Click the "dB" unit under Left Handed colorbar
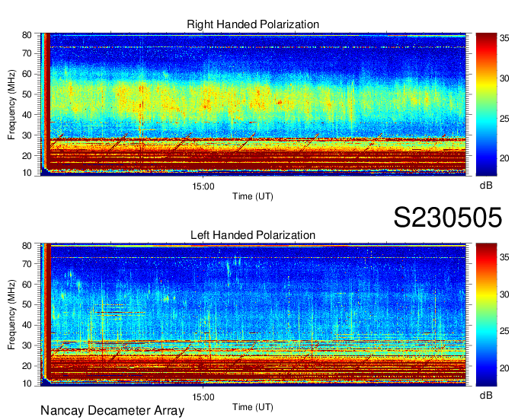This screenshot has height=420, width=518. [486, 395]
